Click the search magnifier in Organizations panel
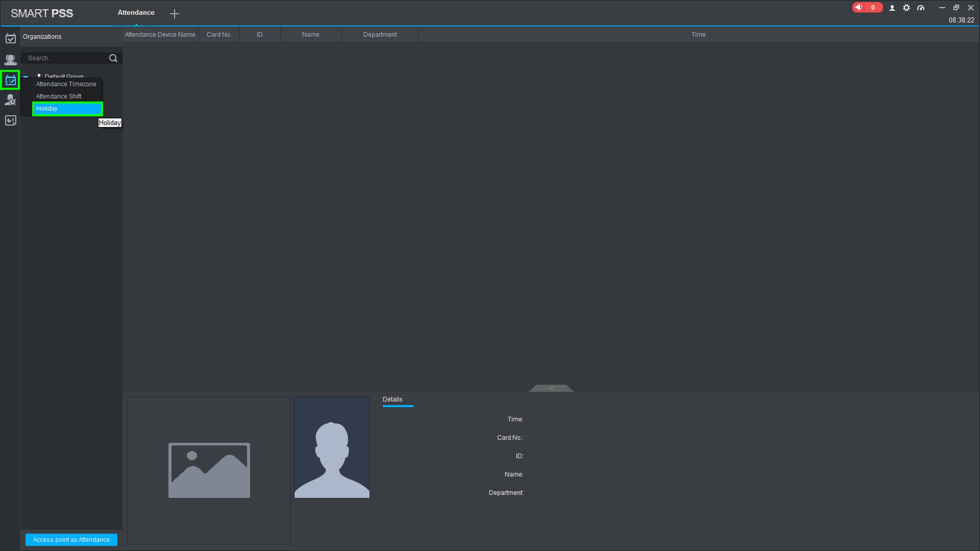 pos(113,58)
